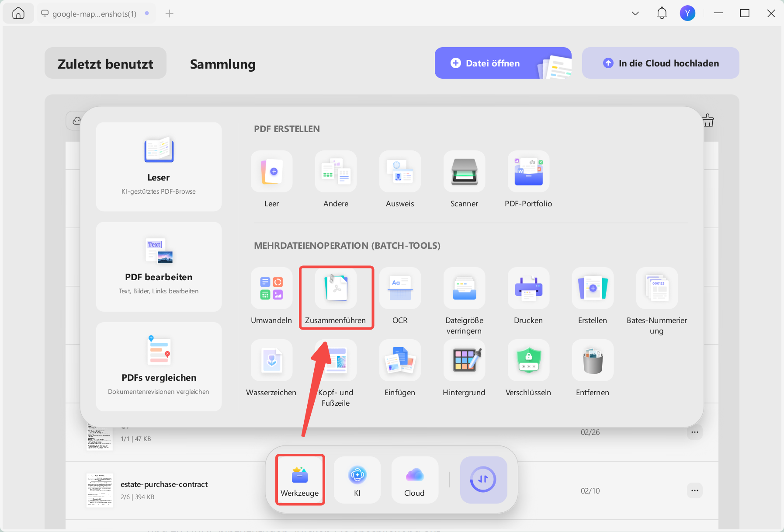Go to the home icon
The image size is (784, 532).
pyautogui.click(x=18, y=13)
